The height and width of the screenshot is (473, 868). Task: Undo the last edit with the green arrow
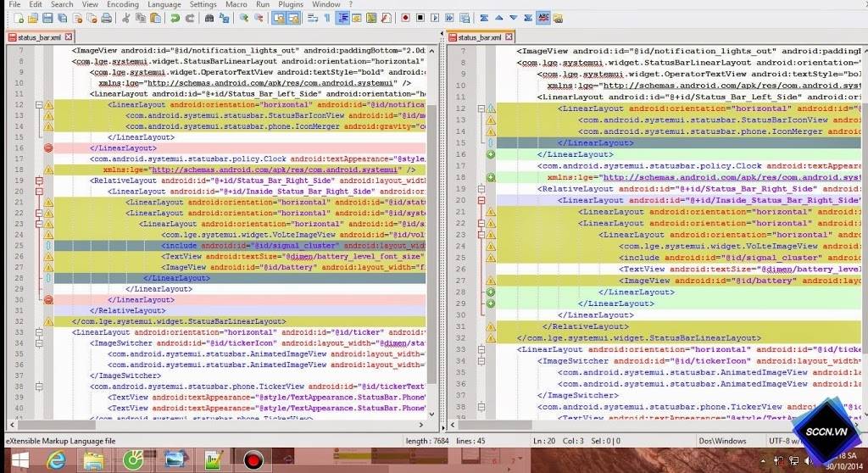tap(175, 19)
